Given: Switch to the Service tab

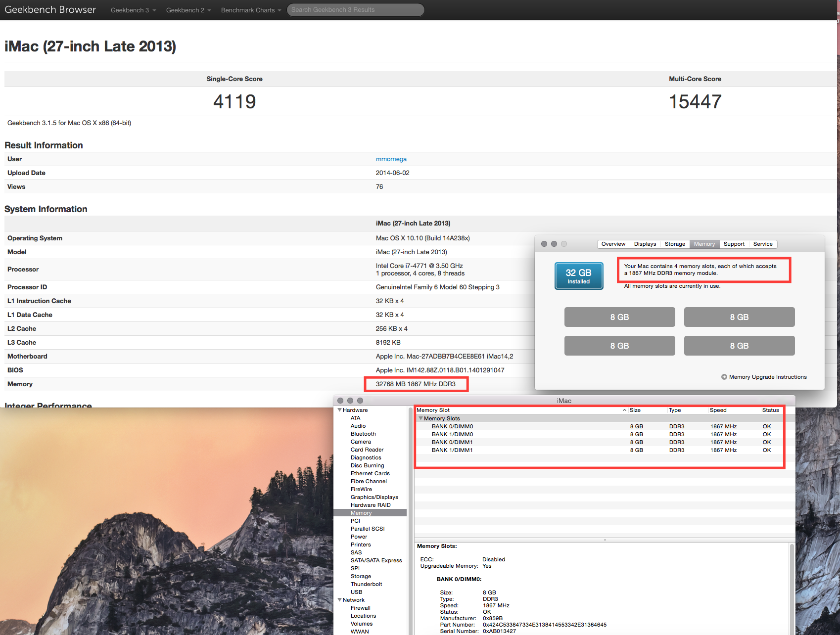Looking at the screenshot, I should (763, 244).
